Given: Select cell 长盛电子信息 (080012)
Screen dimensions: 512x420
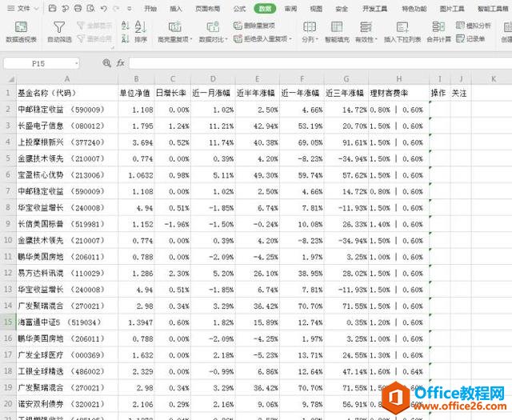Looking at the screenshot, I should tap(67, 126).
